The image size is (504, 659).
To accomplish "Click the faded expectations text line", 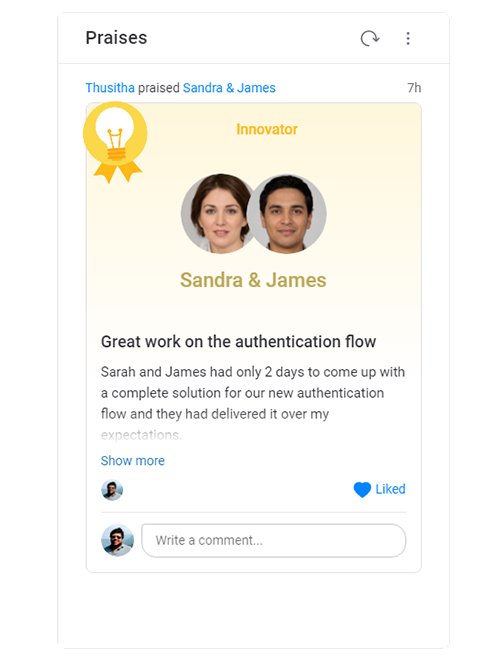I will pyautogui.click(x=141, y=435).
